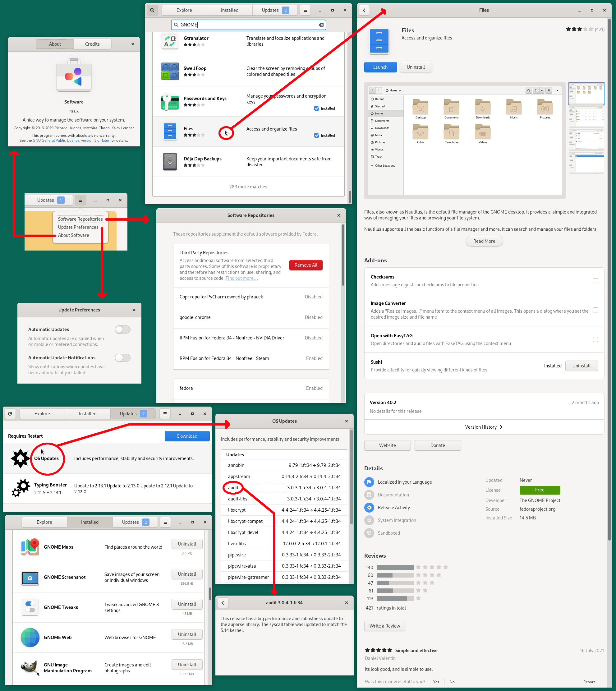
Task: Tick the Image Converter add-on checkbox
Action: [x=595, y=310]
